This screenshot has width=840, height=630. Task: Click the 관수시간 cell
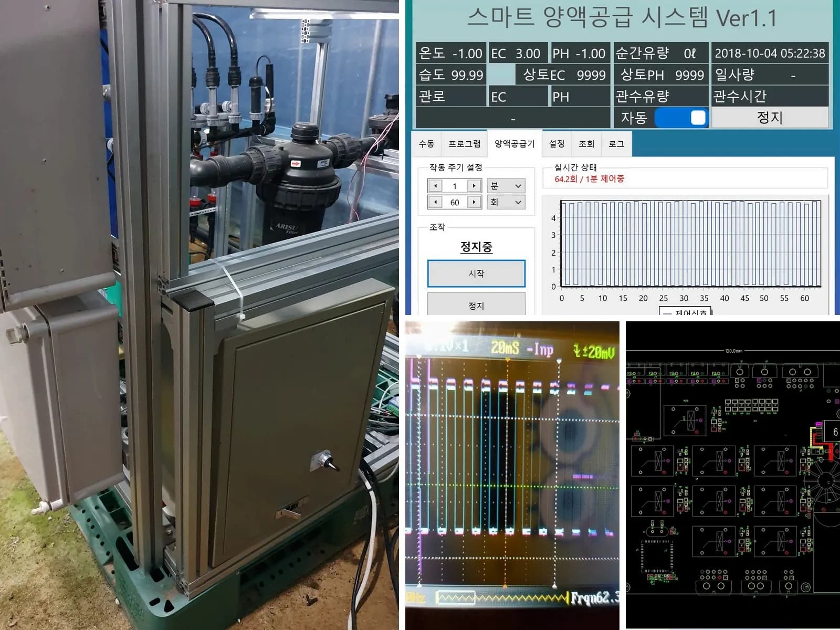tap(770, 96)
